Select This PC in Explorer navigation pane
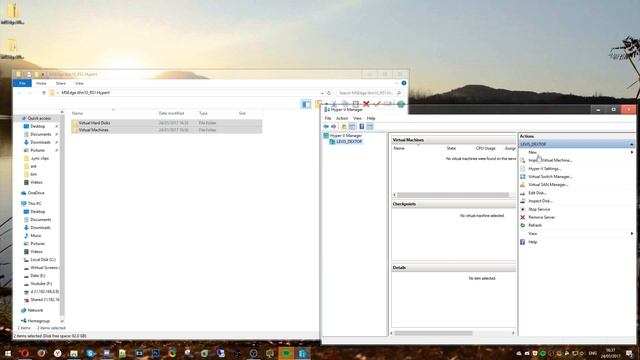 click(x=35, y=204)
